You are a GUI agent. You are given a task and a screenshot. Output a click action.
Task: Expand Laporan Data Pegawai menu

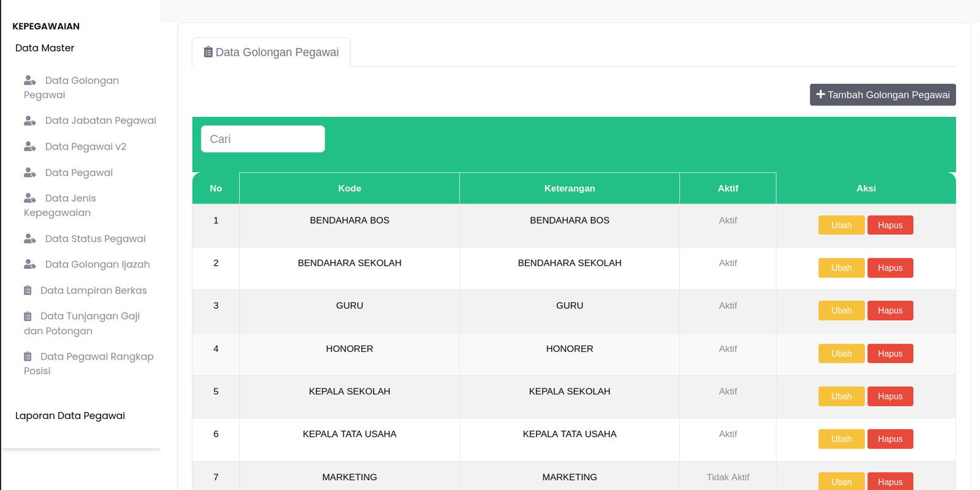pyautogui.click(x=70, y=415)
